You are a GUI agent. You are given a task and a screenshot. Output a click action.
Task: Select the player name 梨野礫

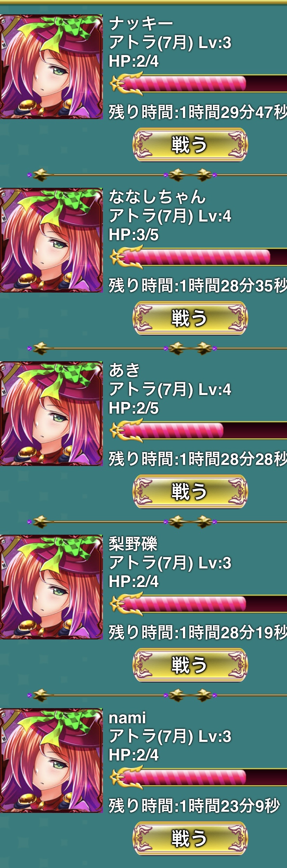[133, 544]
